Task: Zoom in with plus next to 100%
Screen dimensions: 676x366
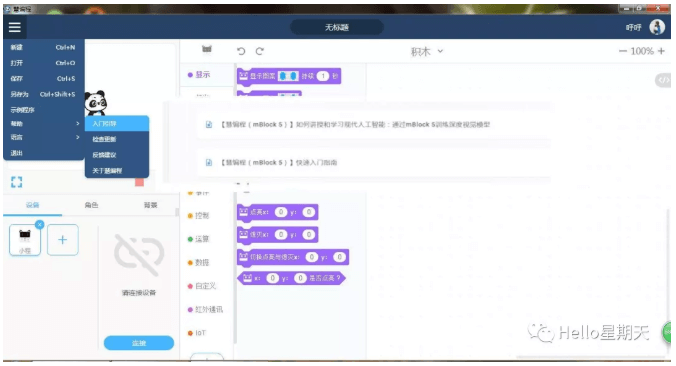Action: tap(661, 51)
